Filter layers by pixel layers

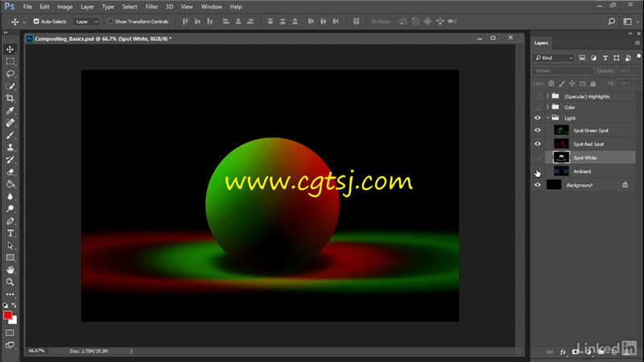(582, 58)
